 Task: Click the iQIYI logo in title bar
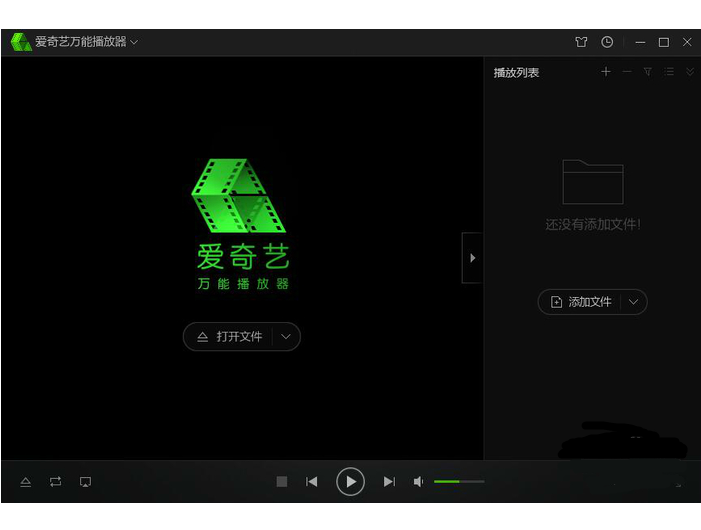coord(21,42)
